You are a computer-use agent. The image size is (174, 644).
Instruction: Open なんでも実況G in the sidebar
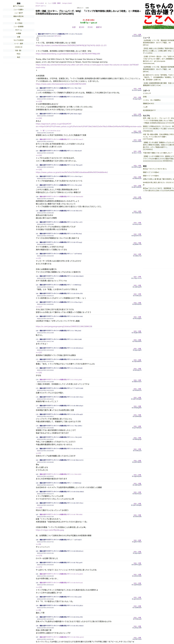[x=18, y=40]
